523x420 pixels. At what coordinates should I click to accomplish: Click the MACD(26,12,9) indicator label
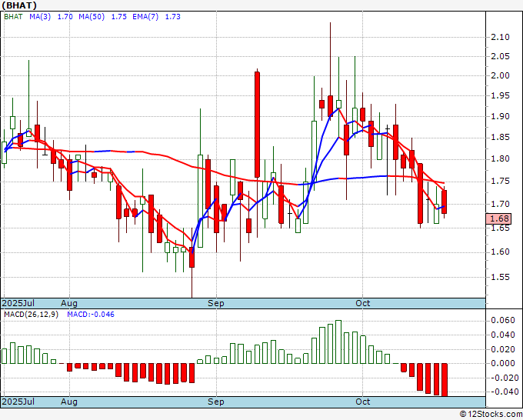[x=31, y=315]
